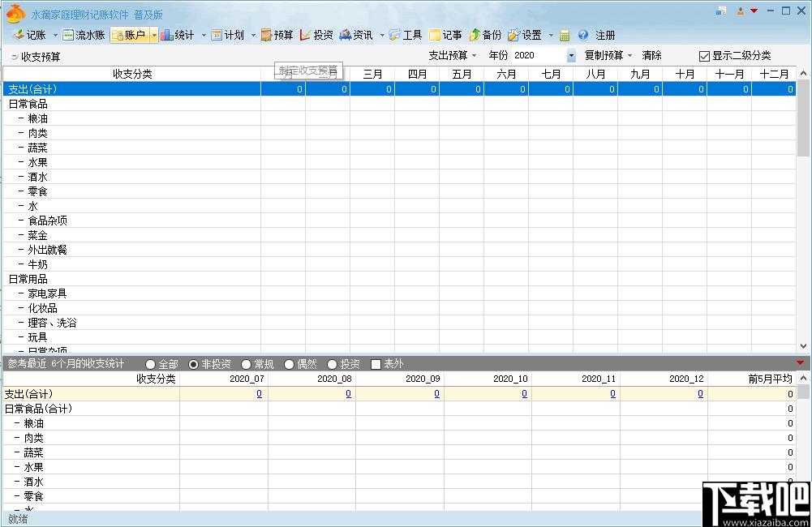Open the 资讯 news module
This screenshot has width=812, height=527.
pyautogui.click(x=356, y=35)
